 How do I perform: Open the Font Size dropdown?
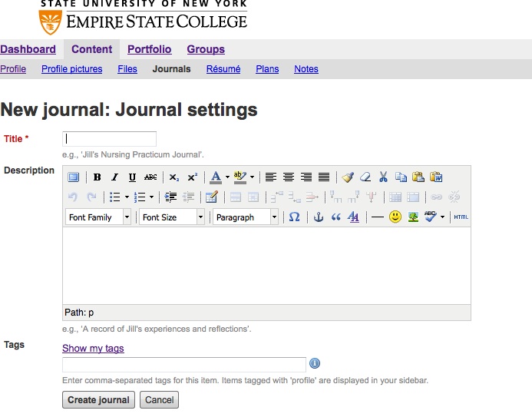click(x=172, y=217)
